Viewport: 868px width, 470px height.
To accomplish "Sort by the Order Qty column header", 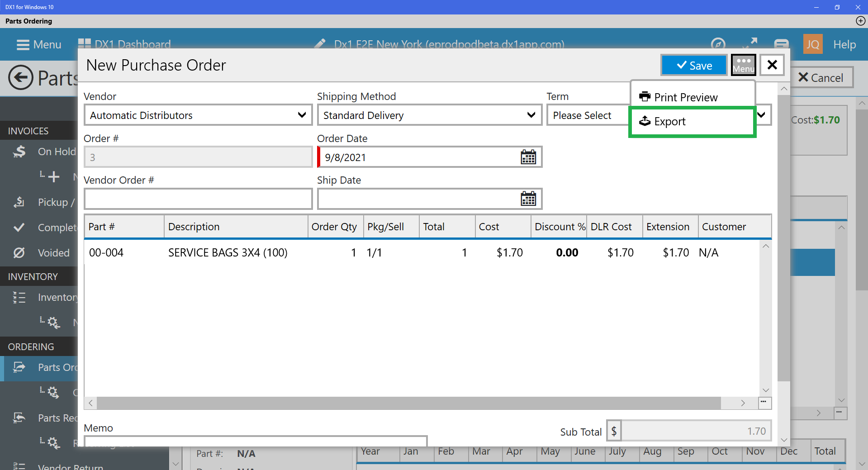I will click(x=335, y=227).
